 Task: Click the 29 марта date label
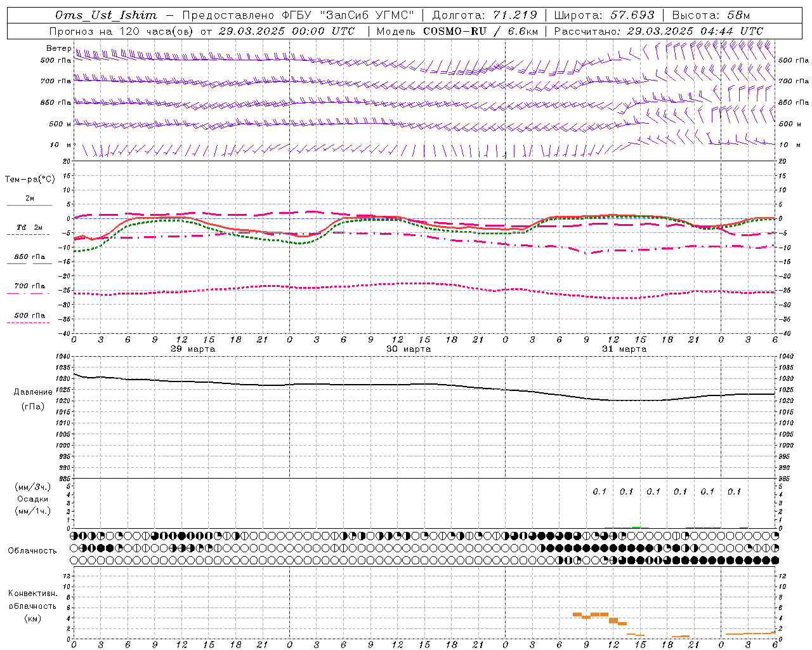point(193,349)
